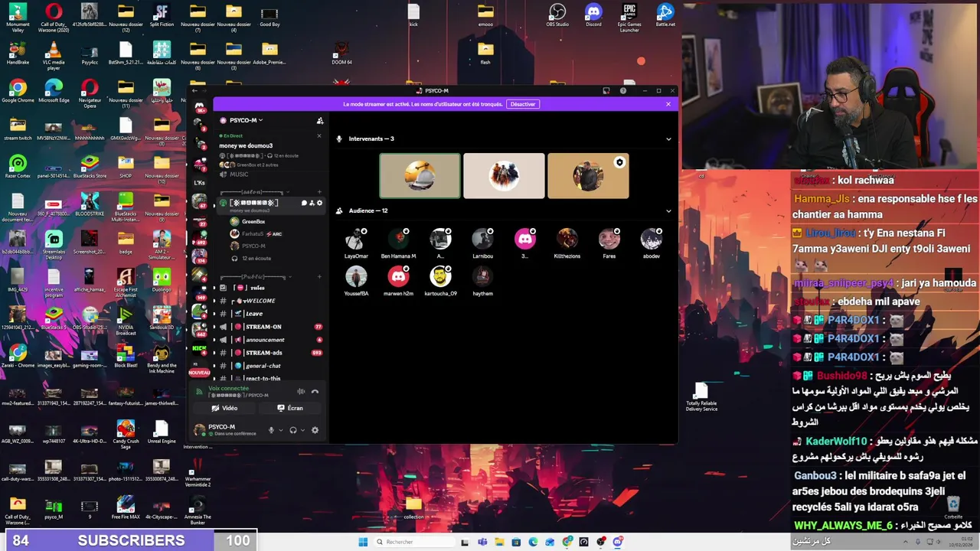Click the Windows Start button in taskbar
Viewport: 980px width, 551px height.
pyautogui.click(x=363, y=542)
